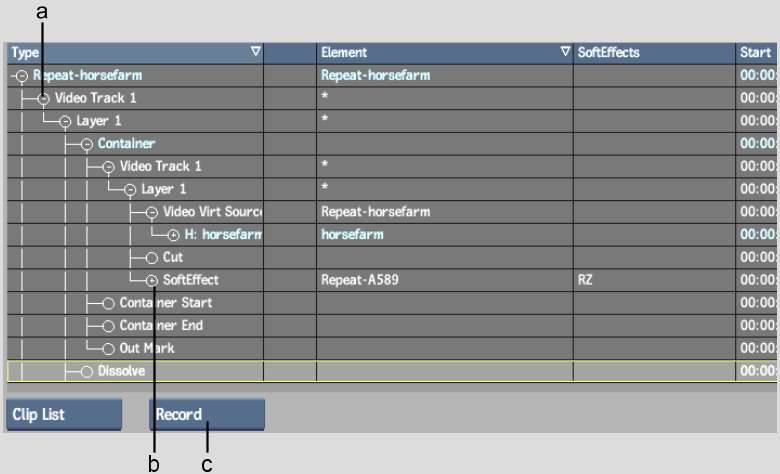780x474 pixels.
Task: Collapse the top Layer 1 node
Action: (x=65, y=122)
